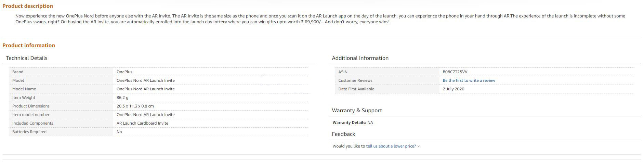Image resolution: width=644 pixels, height=166 pixels.
Task: Click the 'Feedback' heading
Action: coord(343,134)
